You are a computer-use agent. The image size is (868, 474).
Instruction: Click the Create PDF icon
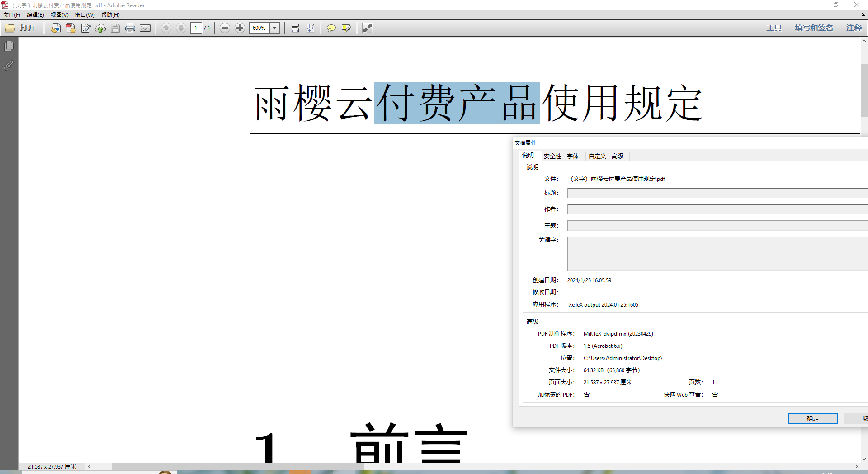pos(70,28)
